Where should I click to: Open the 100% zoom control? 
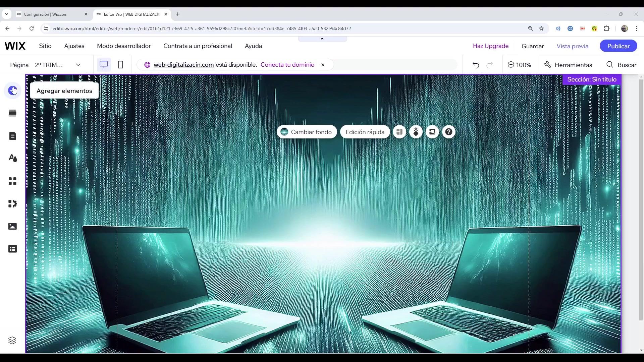[519, 65]
